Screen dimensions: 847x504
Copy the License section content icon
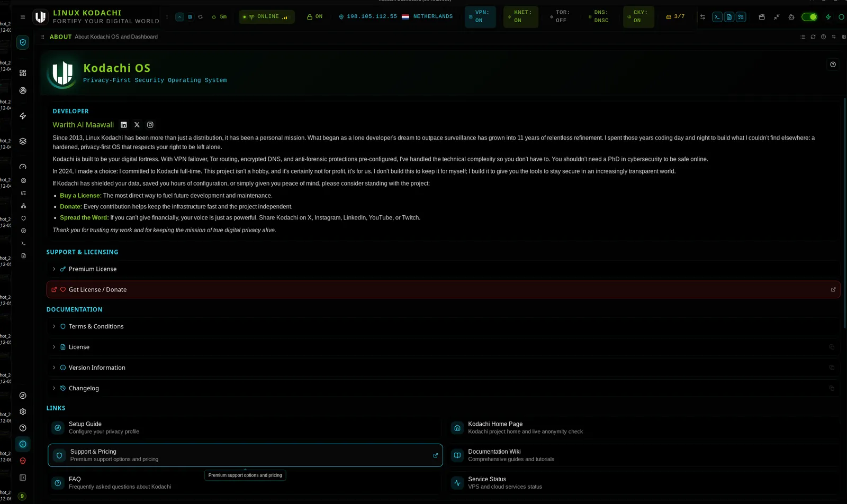tap(832, 347)
